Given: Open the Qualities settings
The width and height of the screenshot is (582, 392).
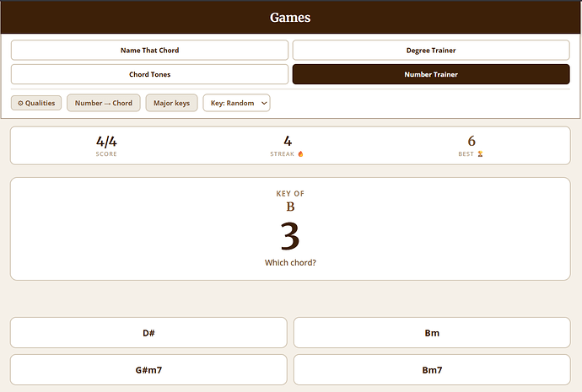Looking at the screenshot, I should pos(36,103).
